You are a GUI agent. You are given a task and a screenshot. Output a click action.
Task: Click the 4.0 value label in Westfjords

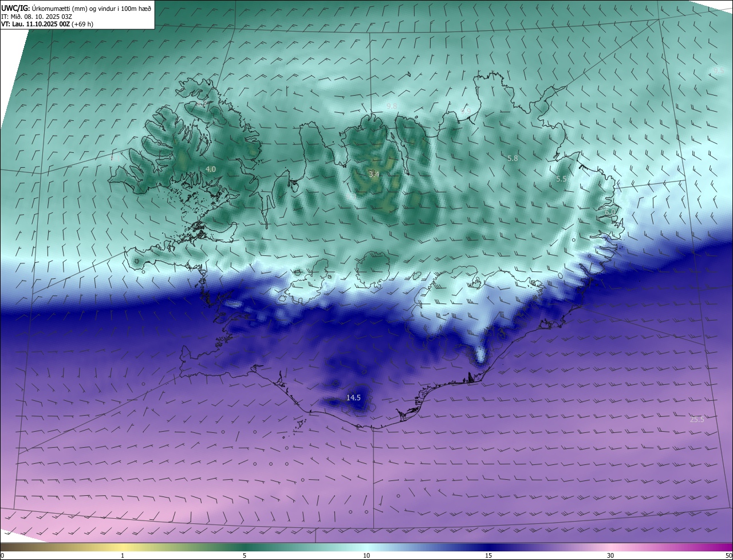[211, 169]
